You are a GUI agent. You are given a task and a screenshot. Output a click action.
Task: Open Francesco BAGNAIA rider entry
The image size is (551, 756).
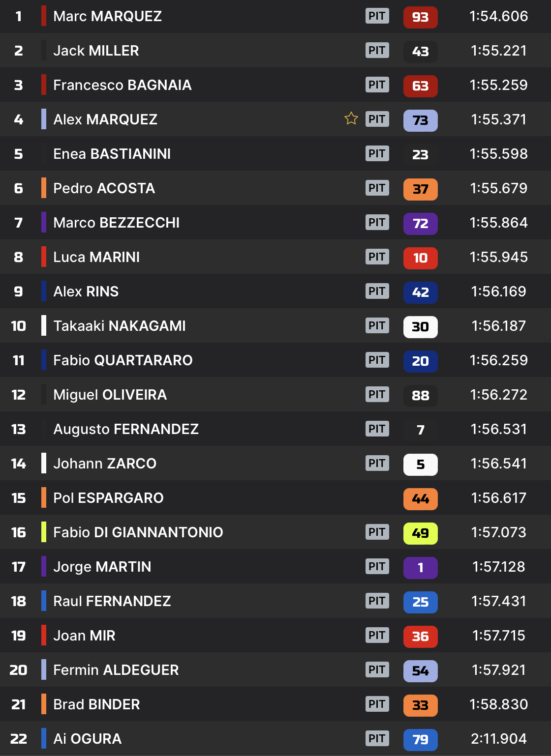[275, 85]
